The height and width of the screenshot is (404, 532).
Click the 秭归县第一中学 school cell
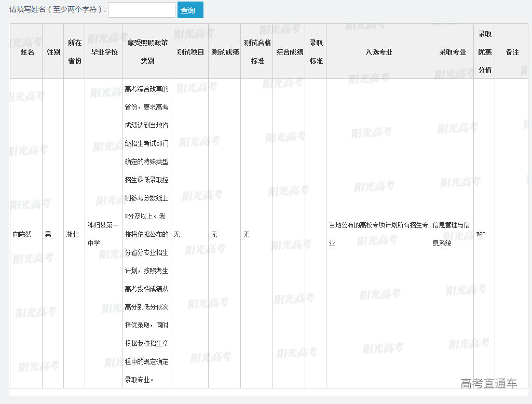(x=103, y=234)
